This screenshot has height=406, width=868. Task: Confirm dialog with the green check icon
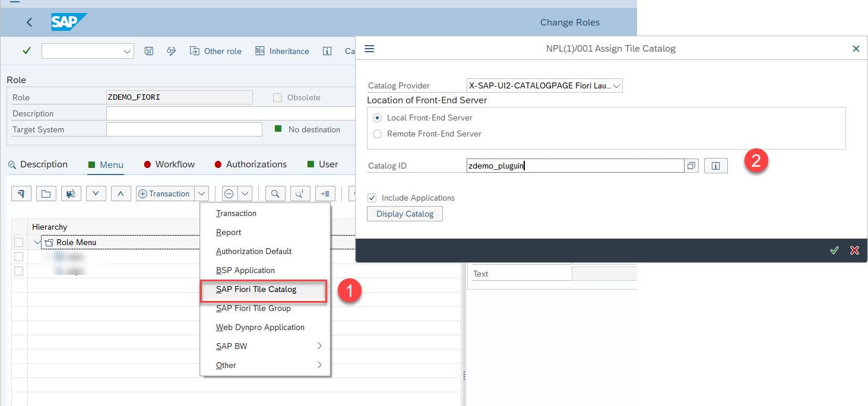(x=834, y=250)
